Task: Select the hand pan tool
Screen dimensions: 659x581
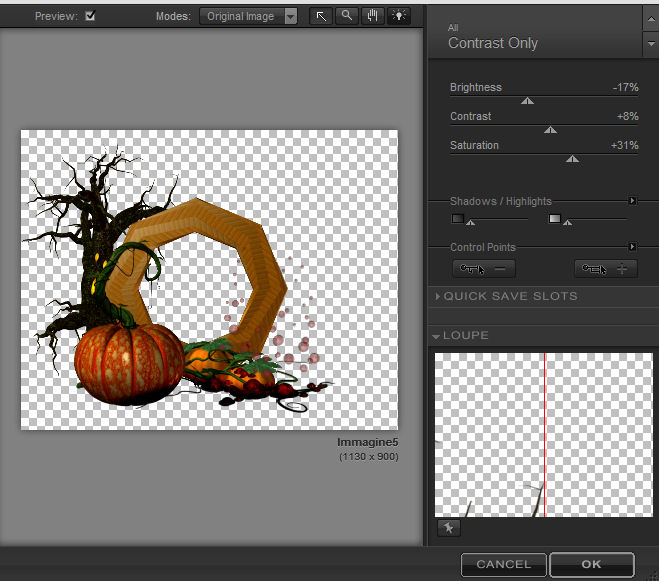Action: click(373, 16)
